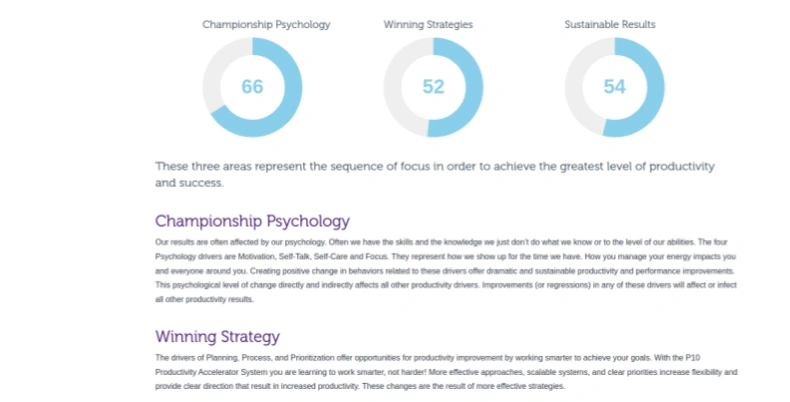790x402 pixels.
Task: Click the gray arc of the 52 chart
Action: [394, 87]
